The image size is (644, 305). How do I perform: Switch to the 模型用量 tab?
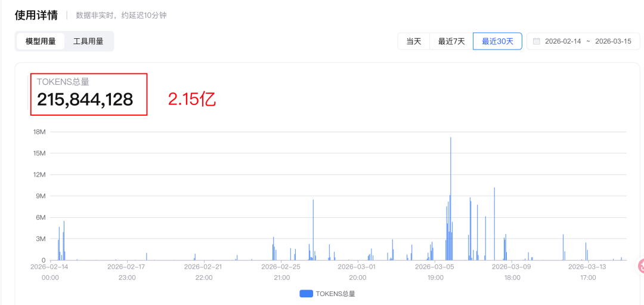(41, 42)
